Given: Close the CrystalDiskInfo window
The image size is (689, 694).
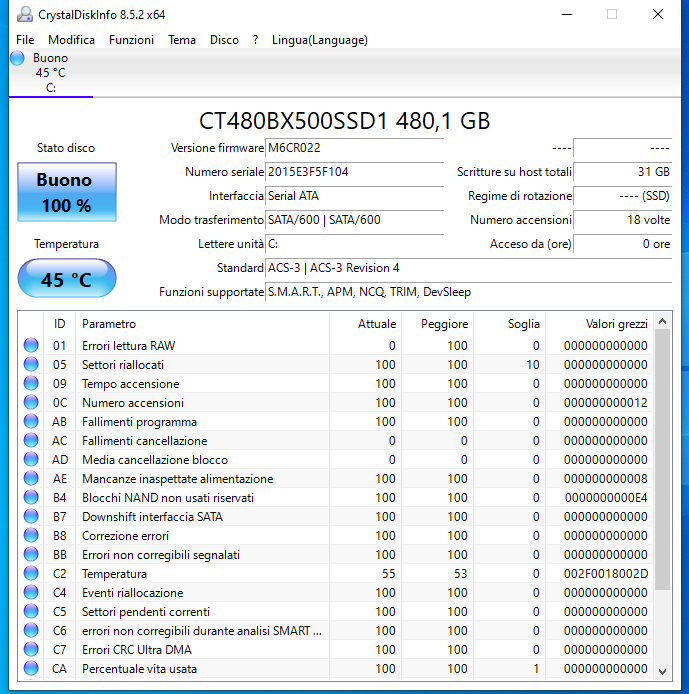Looking at the screenshot, I should [658, 14].
